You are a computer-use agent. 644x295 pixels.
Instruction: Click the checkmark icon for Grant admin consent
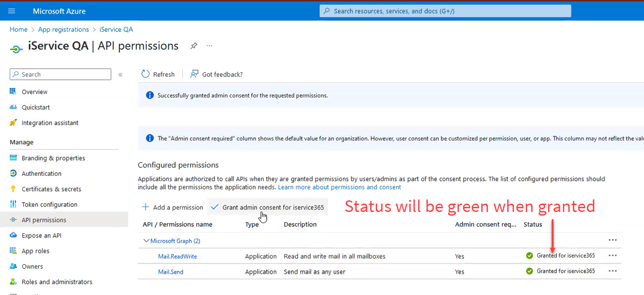[x=214, y=207]
